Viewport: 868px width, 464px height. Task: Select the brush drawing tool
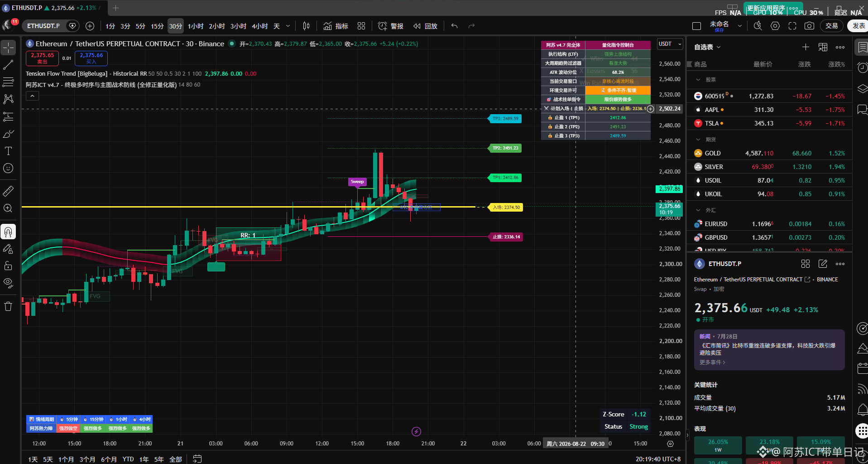click(x=8, y=134)
